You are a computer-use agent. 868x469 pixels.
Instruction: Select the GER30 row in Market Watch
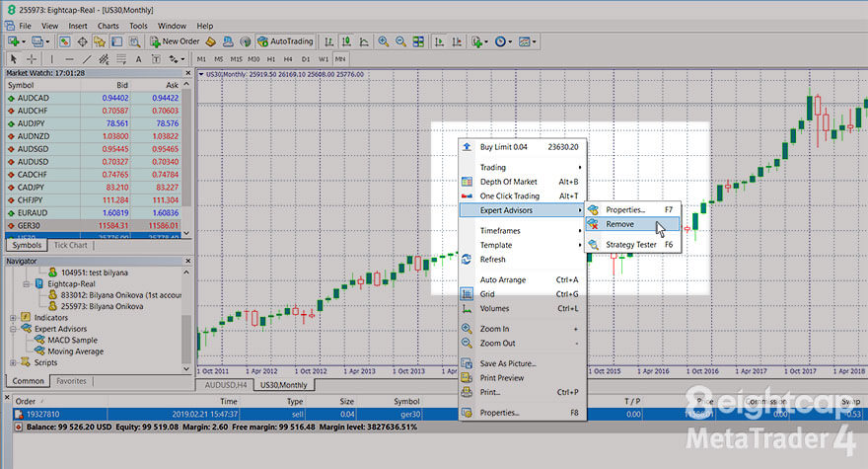pos(93,226)
